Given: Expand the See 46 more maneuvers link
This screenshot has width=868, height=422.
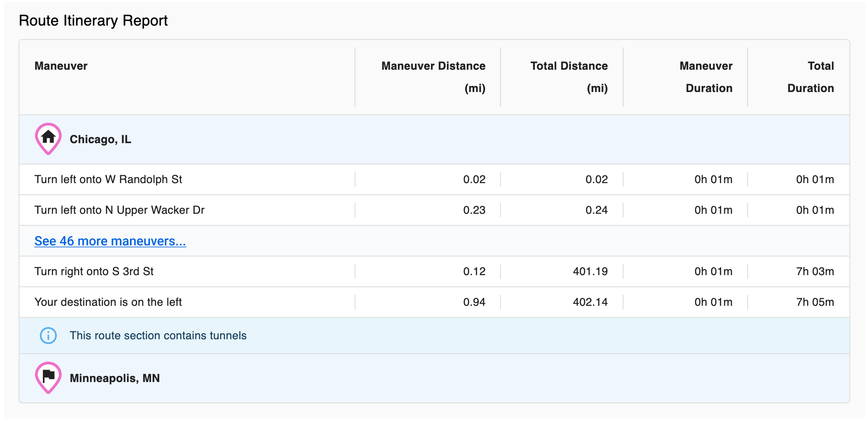Looking at the screenshot, I should [x=110, y=241].
